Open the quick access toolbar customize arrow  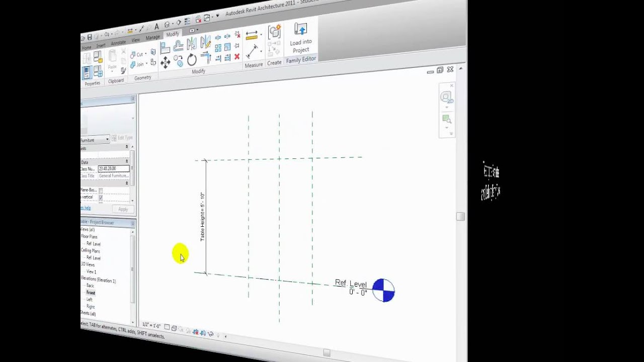(217, 15)
